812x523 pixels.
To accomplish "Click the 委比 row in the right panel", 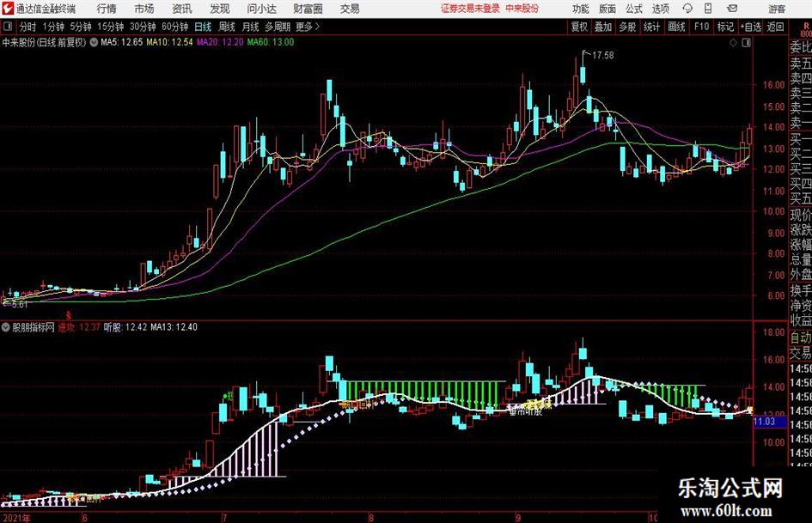I will coord(801,47).
